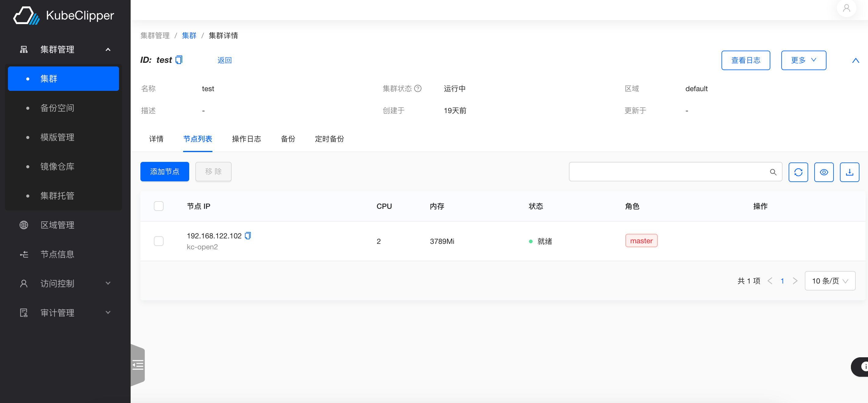868x403 pixels.
Task: Open column visibility with the eye icon
Action: pos(824,172)
